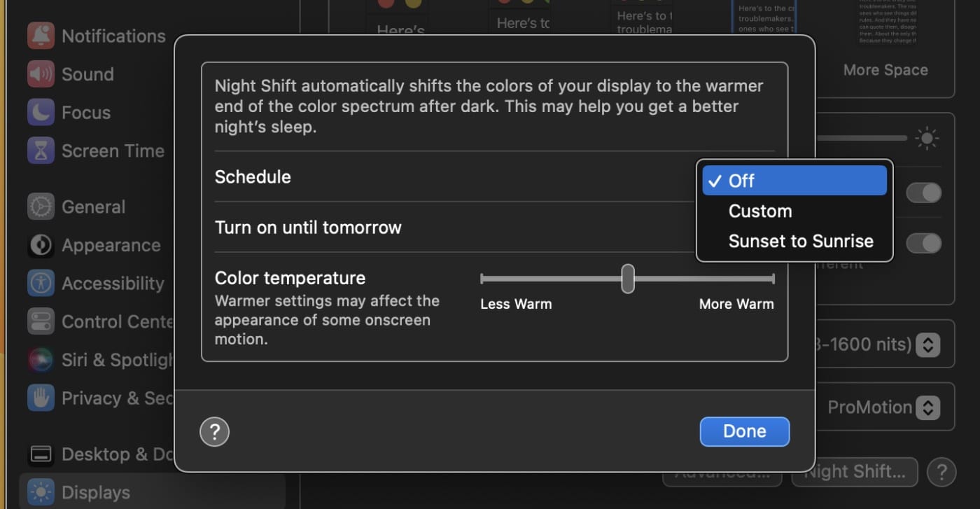This screenshot has height=509, width=980.
Task: Click the Privacy & Security hand icon
Action: (41, 398)
